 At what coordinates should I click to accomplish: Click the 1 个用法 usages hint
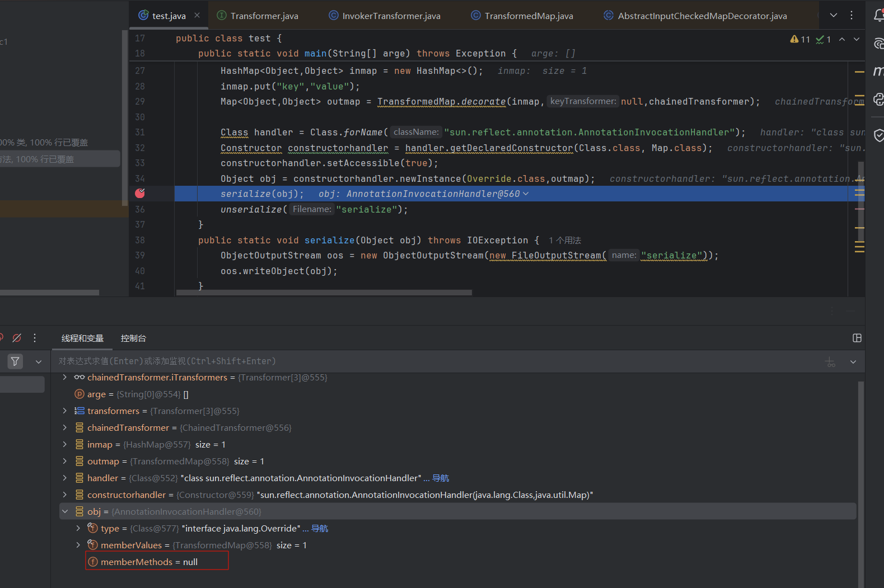[565, 240]
